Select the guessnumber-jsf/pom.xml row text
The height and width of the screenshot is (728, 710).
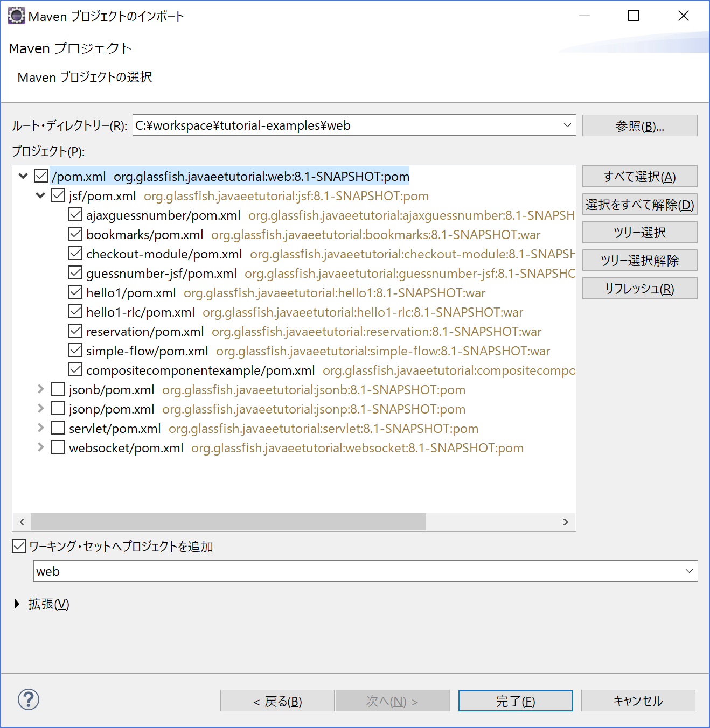[331, 273]
